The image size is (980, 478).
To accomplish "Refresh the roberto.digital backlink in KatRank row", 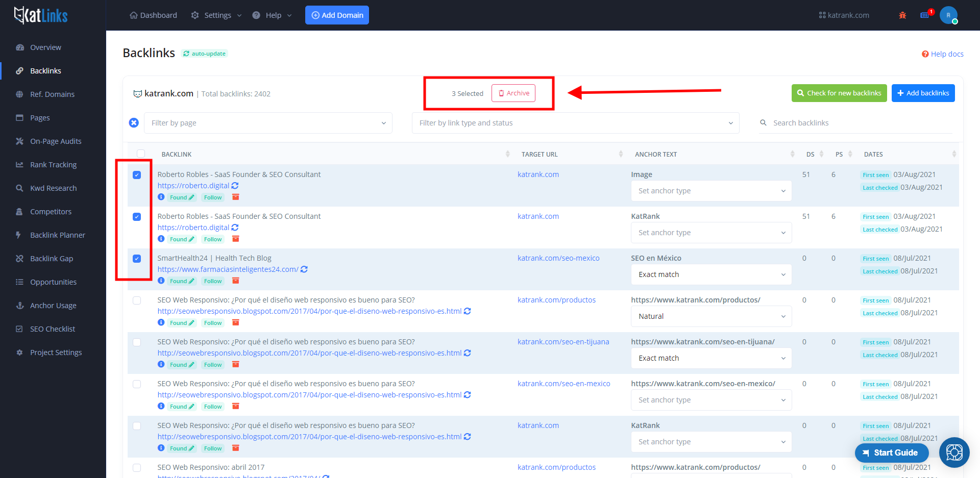I will [235, 228].
